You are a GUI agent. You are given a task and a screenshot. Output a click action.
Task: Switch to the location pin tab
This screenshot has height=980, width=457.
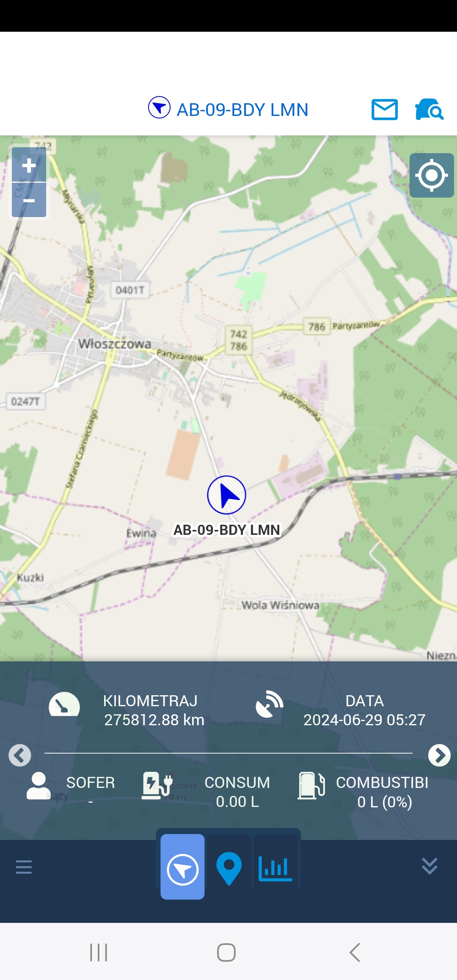point(229,868)
